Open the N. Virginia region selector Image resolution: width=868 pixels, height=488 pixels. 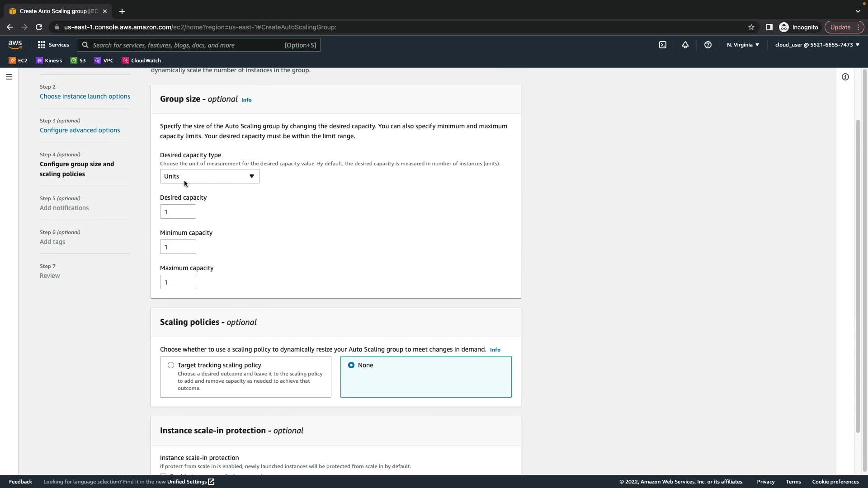point(743,45)
